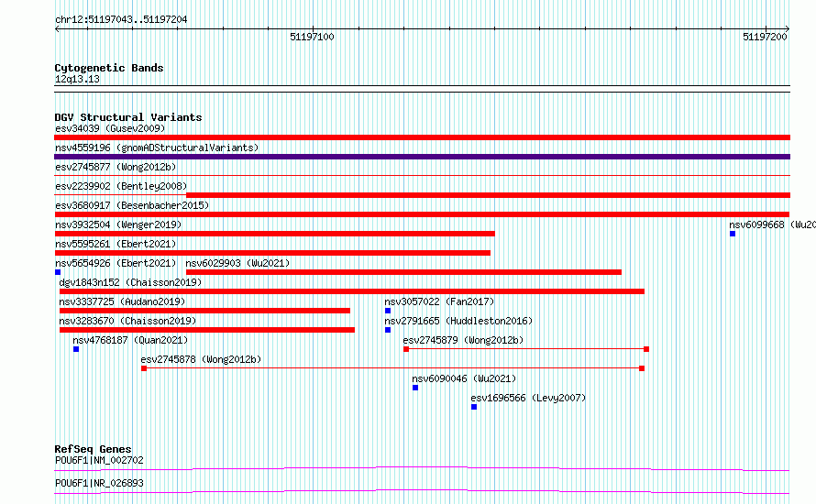This screenshot has width=816, height=504.
Task: Select the nsv2791665 (Huddleston2016) blue marker
Action: pos(388,330)
